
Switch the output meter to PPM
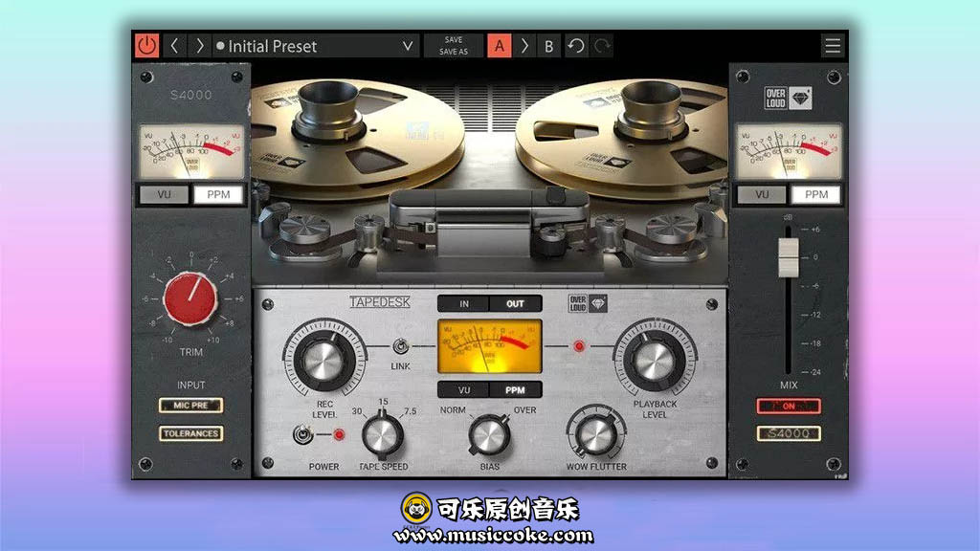click(x=816, y=194)
